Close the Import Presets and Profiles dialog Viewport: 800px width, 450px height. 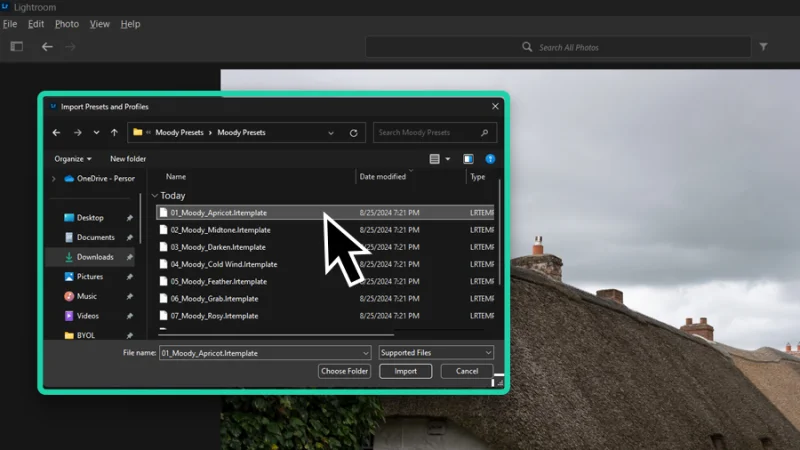(495, 106)
